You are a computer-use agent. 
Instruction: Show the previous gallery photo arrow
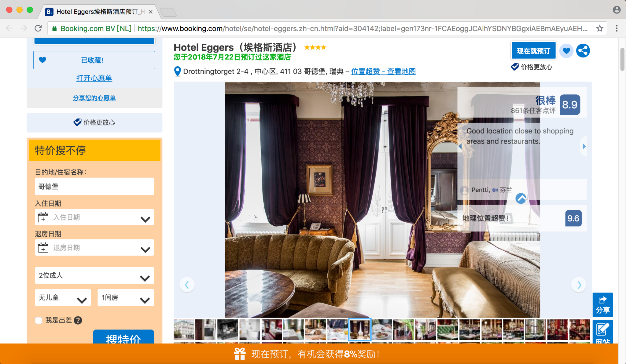187,285
